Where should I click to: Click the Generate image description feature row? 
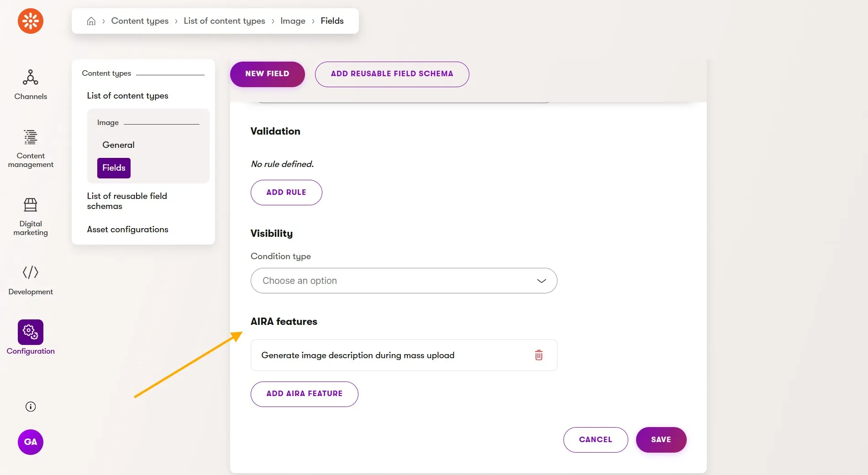click(404, 355)
